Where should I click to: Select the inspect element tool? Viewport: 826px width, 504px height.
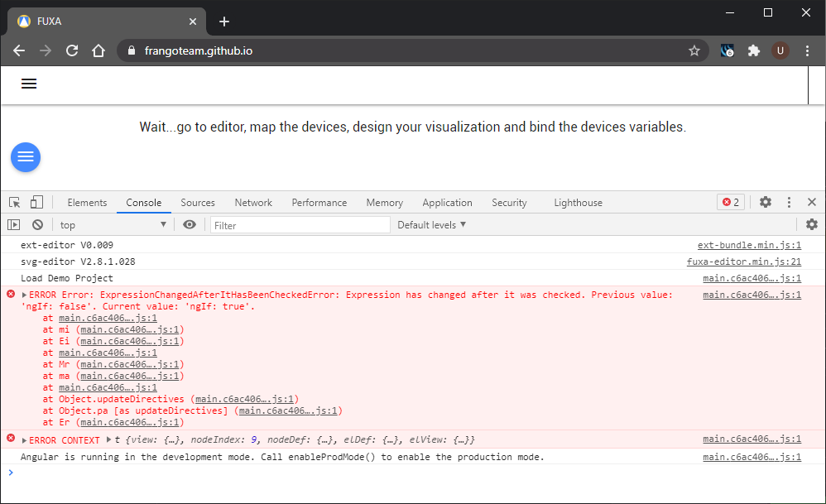coord(13,202)
